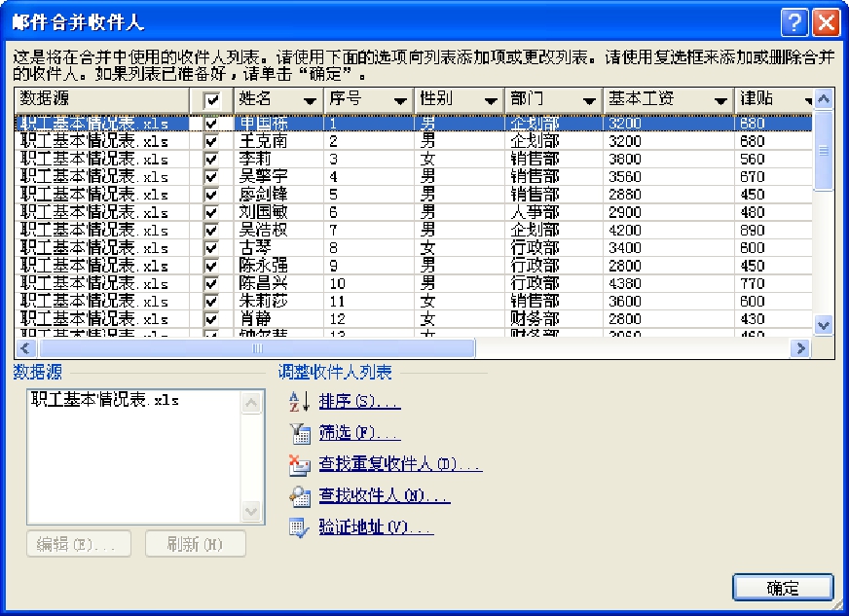Open the 津贴 column dropdown arrow

click(808, 101)
